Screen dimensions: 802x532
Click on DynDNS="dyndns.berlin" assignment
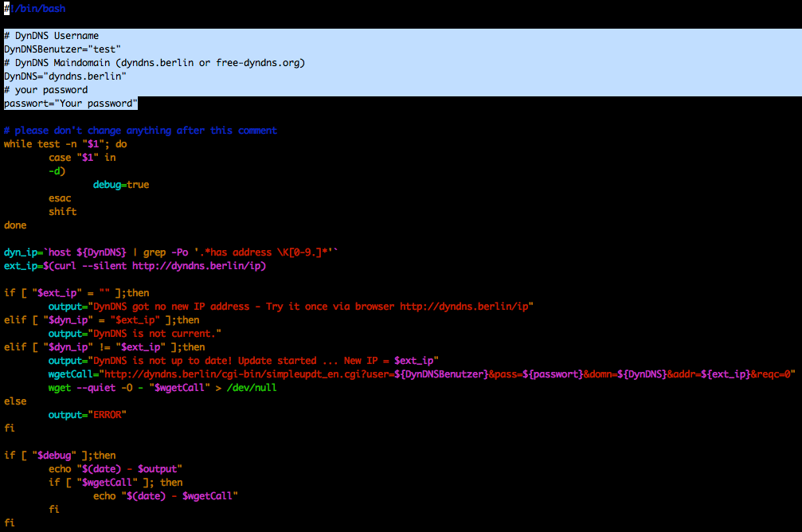point(65,76)
